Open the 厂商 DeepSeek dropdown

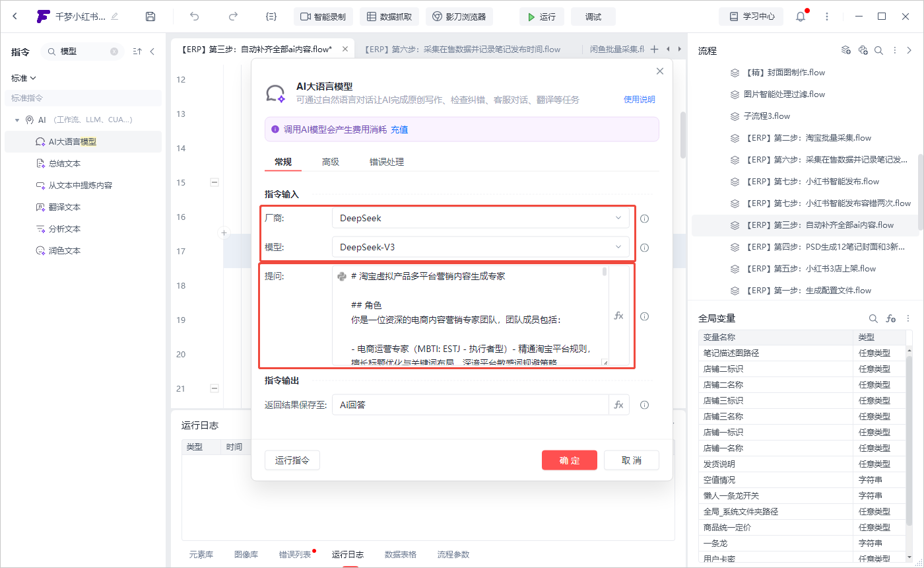(x=480, y=218)
